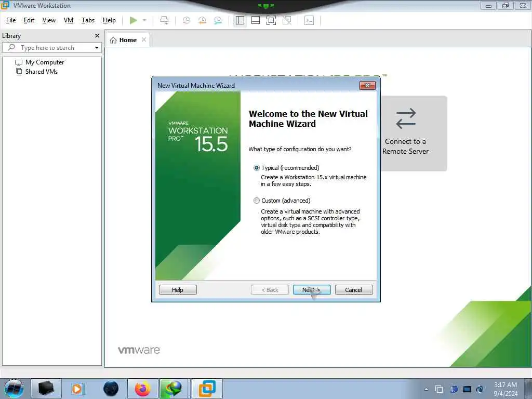This screenshot has width=532, height=399.
Task: Click the 'What type of configuration do you want?' text
Action: click(300, 149)
